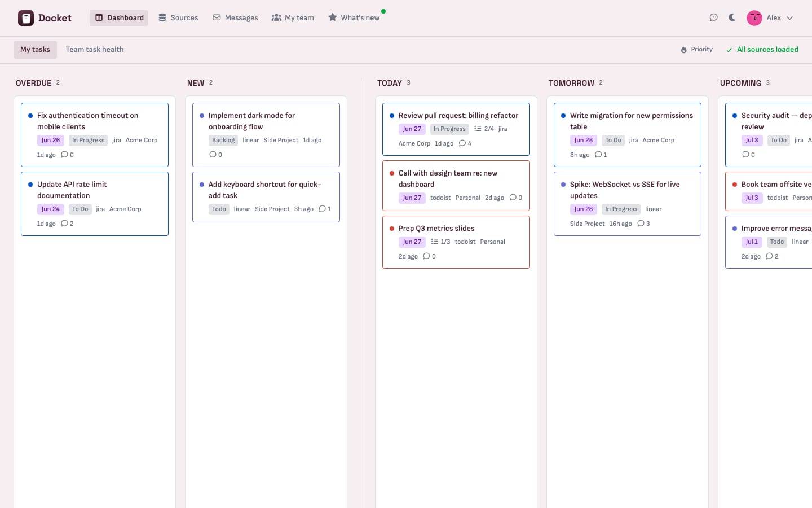The width and height of the screenshot is (812, 508).
Task: Click In Progress status on Fix authentication card
Action: [x=89, y=140]
